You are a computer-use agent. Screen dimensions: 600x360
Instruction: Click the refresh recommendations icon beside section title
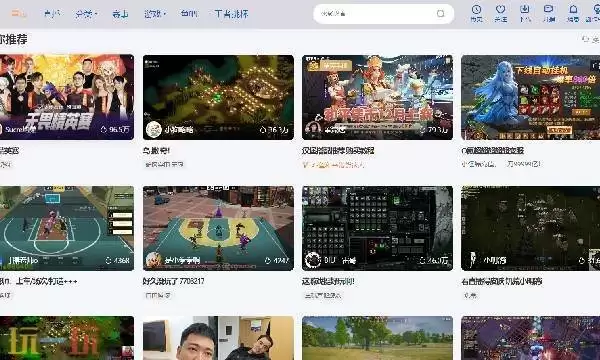[x=585, y=39]
